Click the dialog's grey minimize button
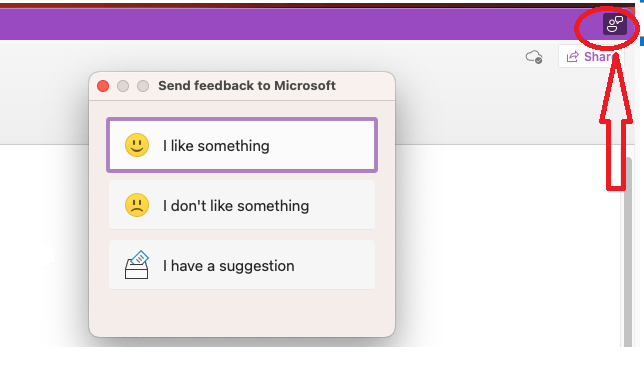 coord(123,86)
